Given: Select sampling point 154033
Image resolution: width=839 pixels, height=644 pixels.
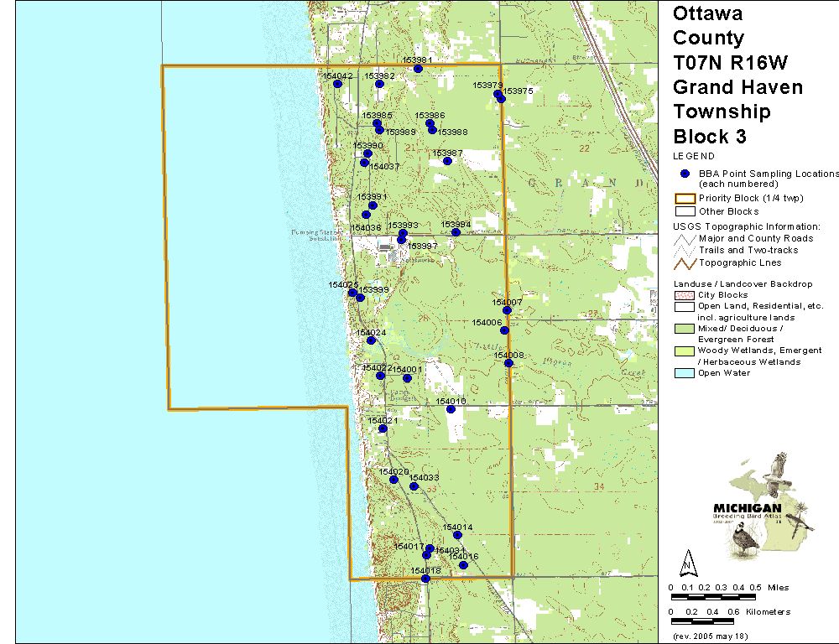Looking at the screenshot, I should click(414, 486).
